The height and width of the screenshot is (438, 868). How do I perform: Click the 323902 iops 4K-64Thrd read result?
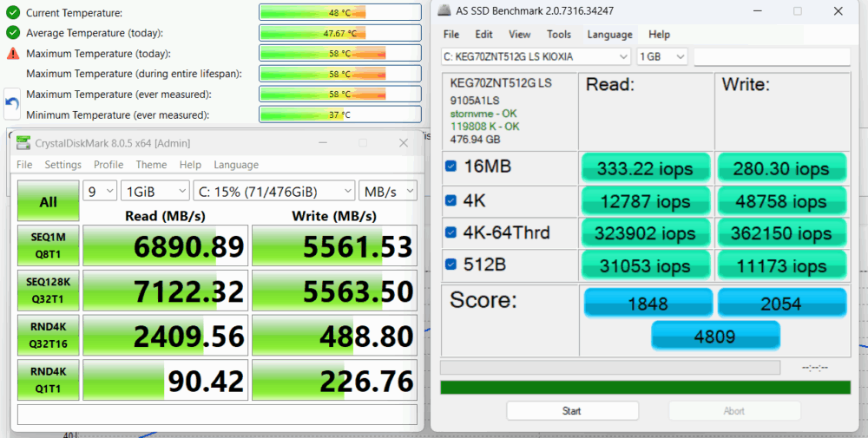646,233
